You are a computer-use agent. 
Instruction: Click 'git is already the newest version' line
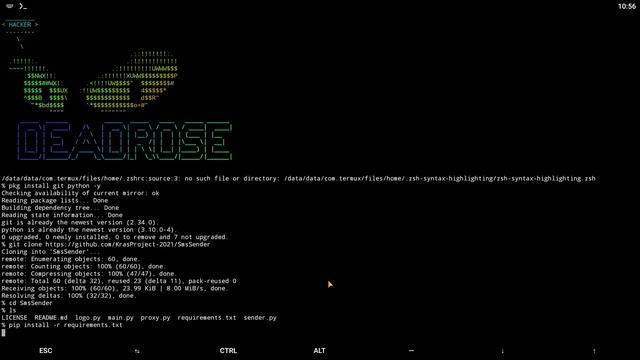80,222
